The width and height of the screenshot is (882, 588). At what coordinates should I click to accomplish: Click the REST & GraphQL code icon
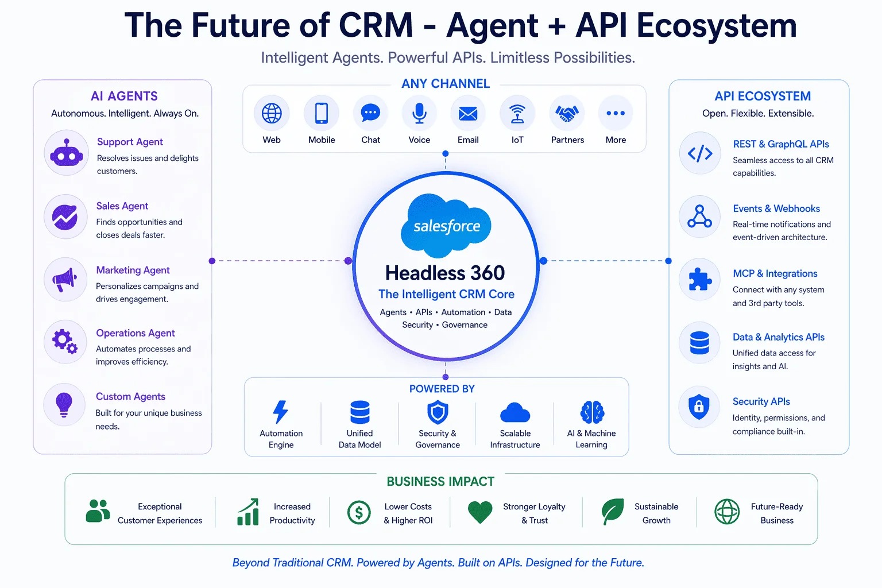(x=700, y=153)
